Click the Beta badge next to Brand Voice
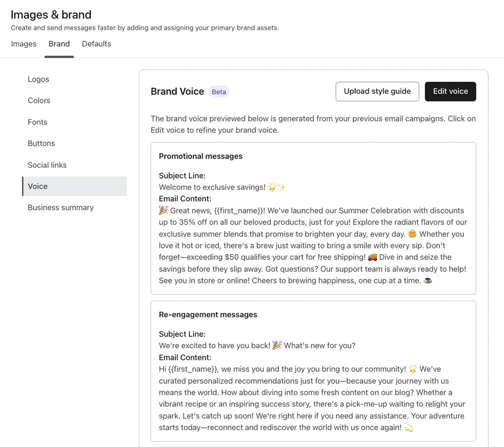 click(x=219, y=92)
